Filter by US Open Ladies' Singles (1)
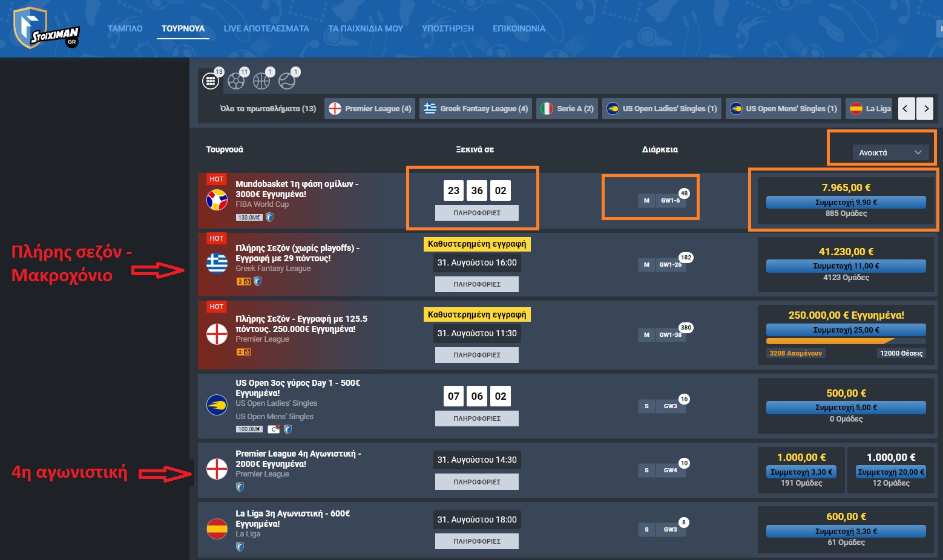Screen dimensions: 943x560 (x=662, y=109)
